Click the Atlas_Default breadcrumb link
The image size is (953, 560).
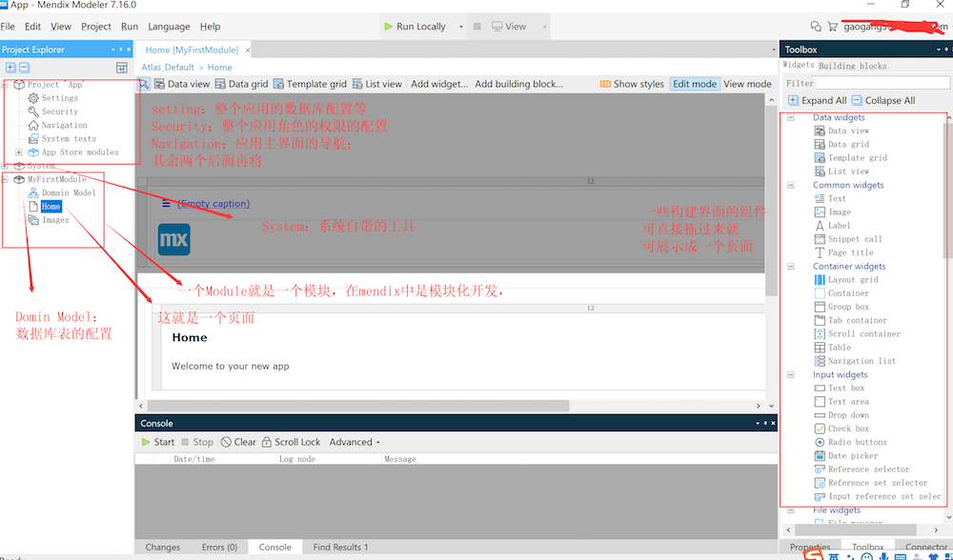click(x=168, y=68)
